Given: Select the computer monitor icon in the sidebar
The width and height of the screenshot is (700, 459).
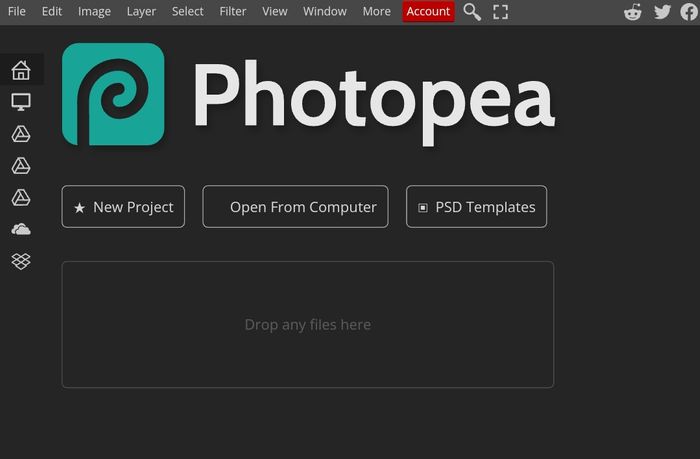Looking at the screenshot, I should (x=21, y=102).
